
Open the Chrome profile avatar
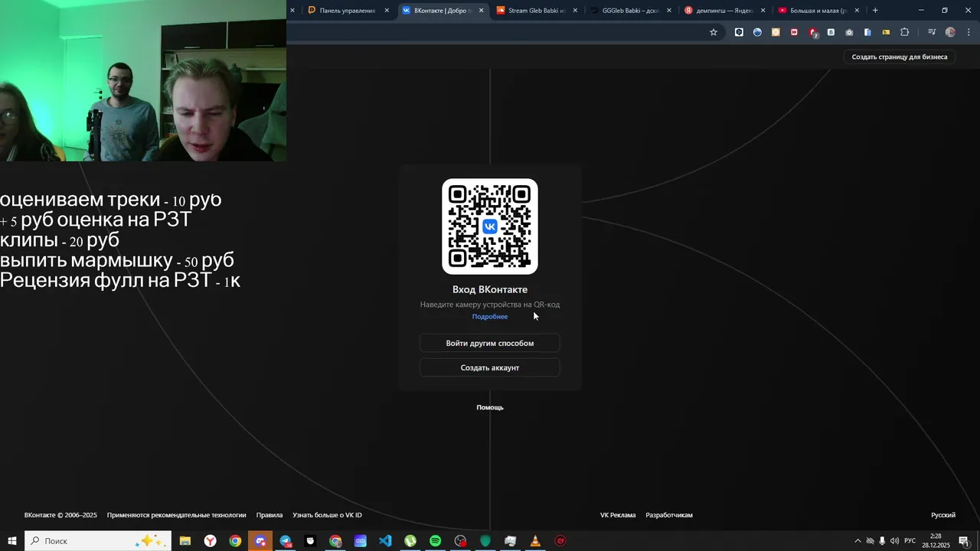tap(950, 32)
